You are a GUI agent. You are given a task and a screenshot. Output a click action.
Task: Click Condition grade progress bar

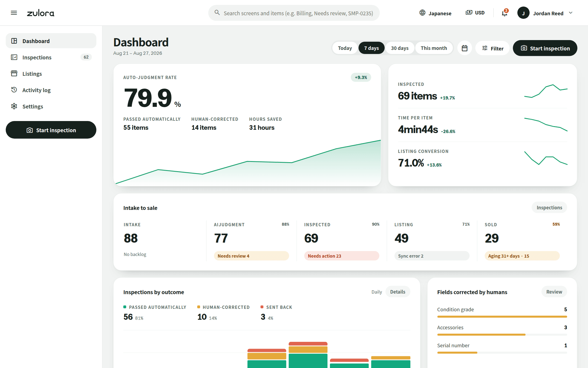click(x=502, y=316)
